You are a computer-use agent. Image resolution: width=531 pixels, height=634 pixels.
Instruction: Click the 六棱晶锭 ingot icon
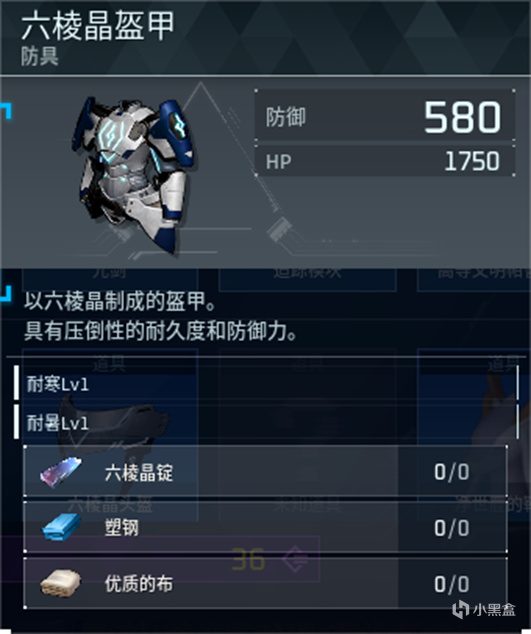coord(61,473)
